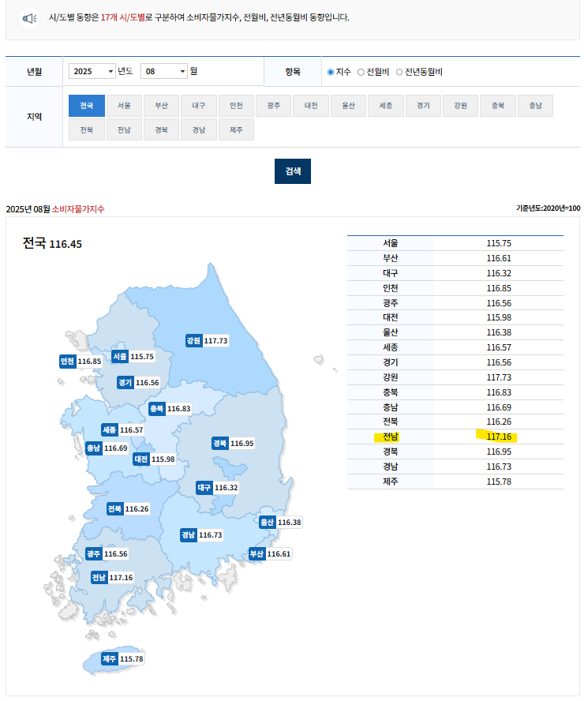Click the highlighted 전남 table cell
588x701 pixels.
tap(391, 437)
